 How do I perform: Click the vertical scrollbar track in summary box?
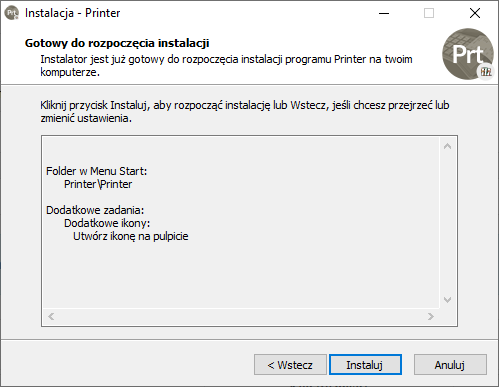447,223
